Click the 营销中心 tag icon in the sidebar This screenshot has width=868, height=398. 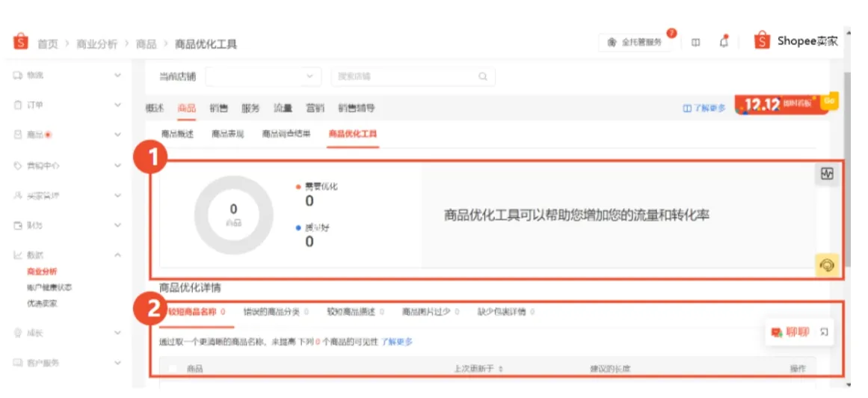click(18, 165)
